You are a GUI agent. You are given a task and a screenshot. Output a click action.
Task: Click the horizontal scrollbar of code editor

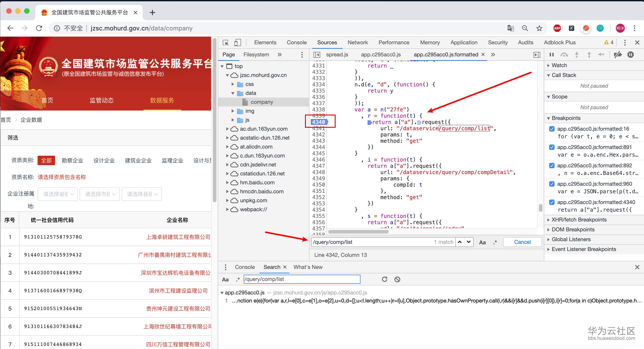[358, 232]
